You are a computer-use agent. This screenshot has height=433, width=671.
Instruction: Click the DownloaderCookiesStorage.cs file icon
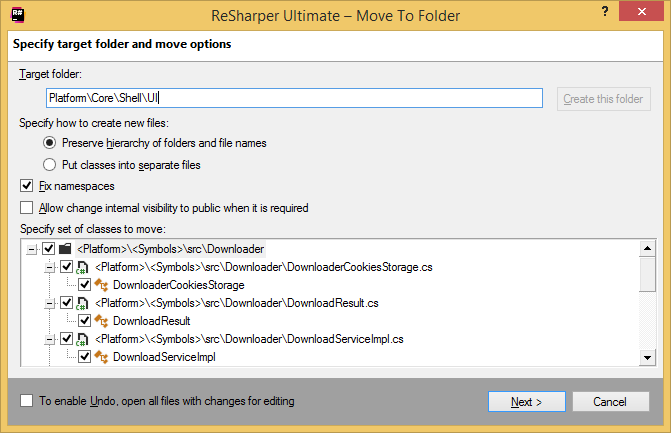point(83,267)
